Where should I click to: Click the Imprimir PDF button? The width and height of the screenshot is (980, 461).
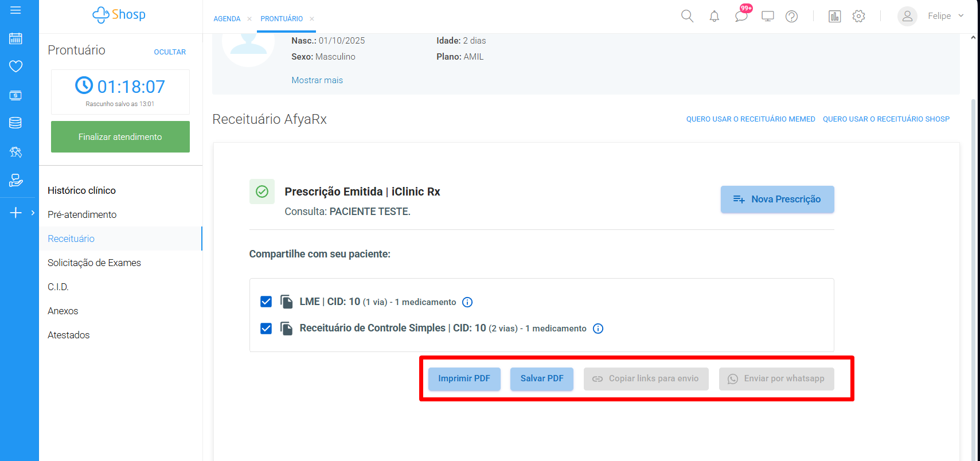click(x=464, y=378)
